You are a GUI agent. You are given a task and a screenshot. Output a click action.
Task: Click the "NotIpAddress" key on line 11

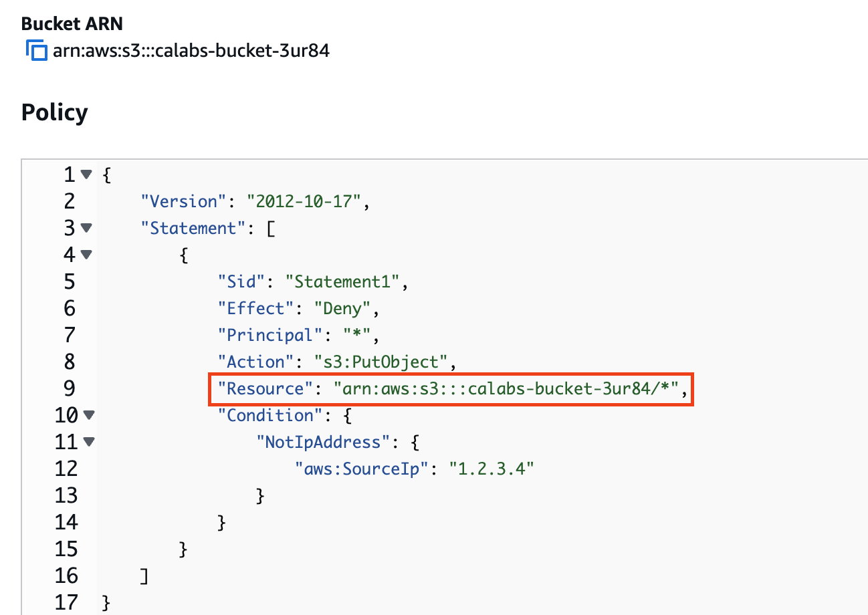click(324, 442)
